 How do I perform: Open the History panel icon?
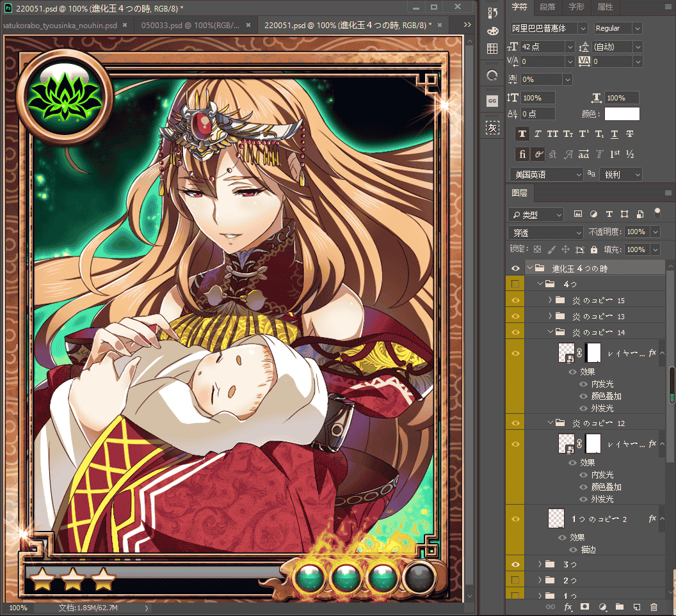[492, 13]
